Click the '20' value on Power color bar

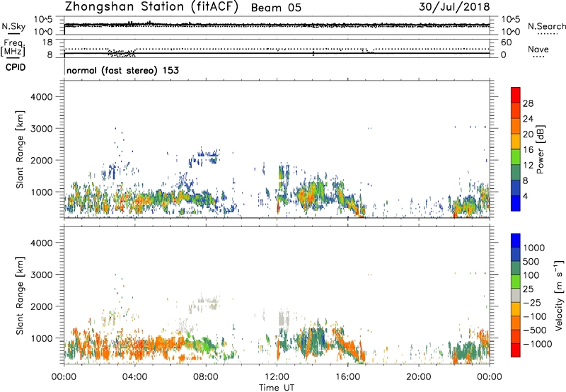coord(528,134)
